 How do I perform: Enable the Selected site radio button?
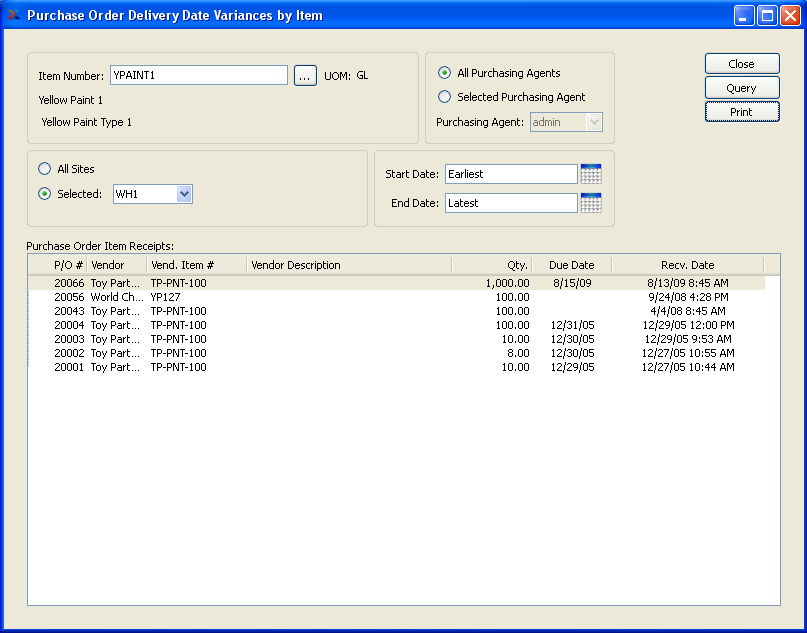tap(44, 194)
